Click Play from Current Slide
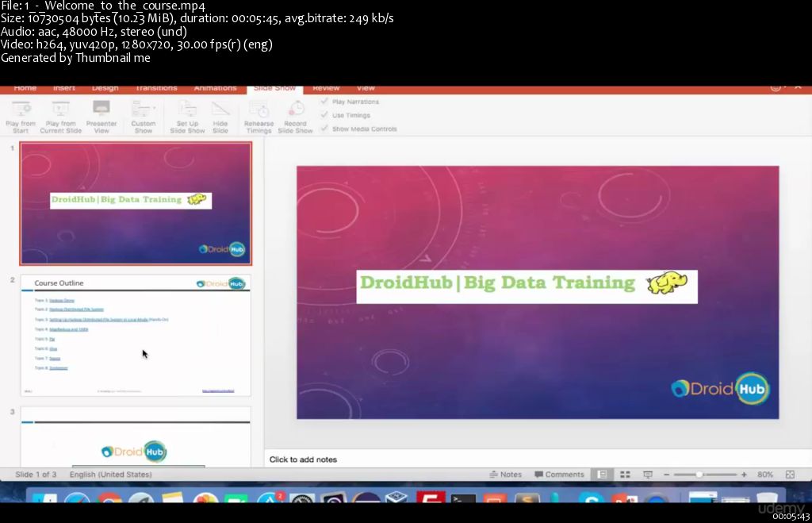812x523 pixels. 60,117
